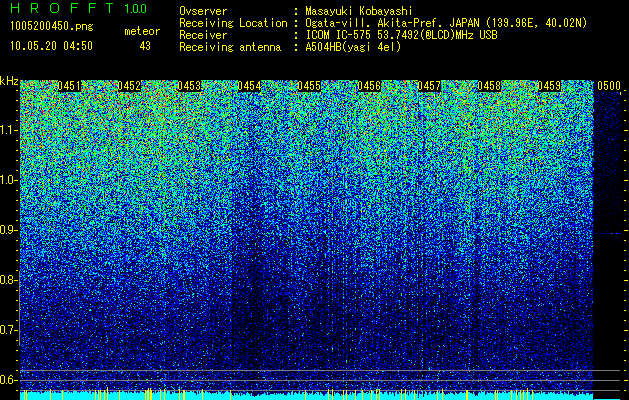
Task: Click the 0453 time marker
Action: point(189,86)
